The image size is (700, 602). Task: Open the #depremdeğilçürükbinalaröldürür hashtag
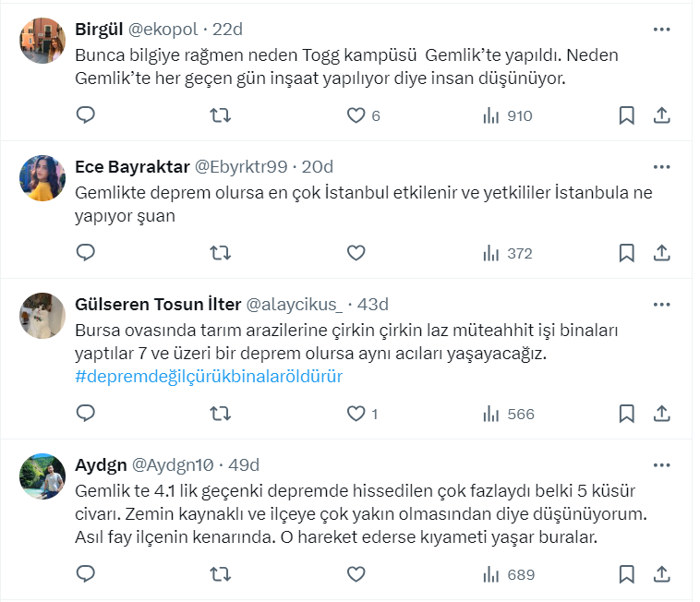click(209, 377)
